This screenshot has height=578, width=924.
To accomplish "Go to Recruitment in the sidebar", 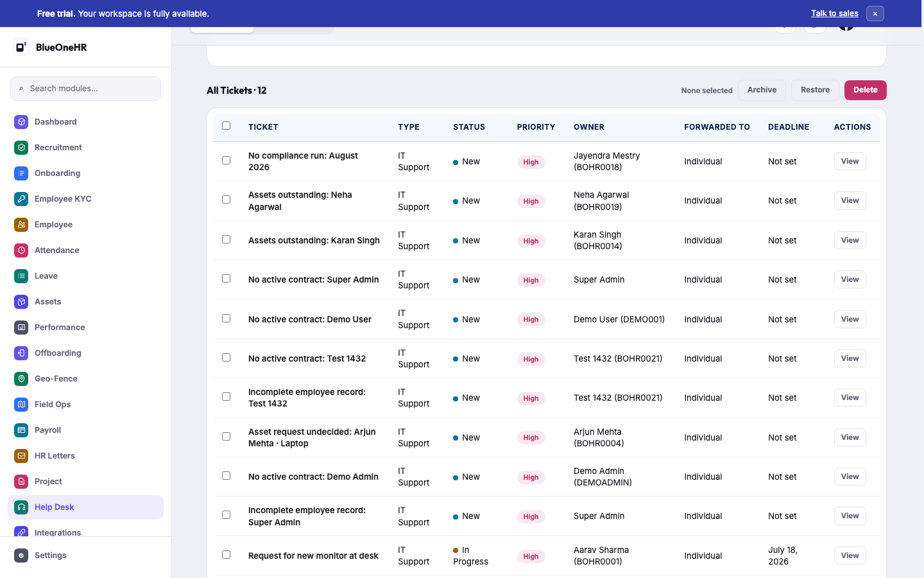I will coord(85,148).
